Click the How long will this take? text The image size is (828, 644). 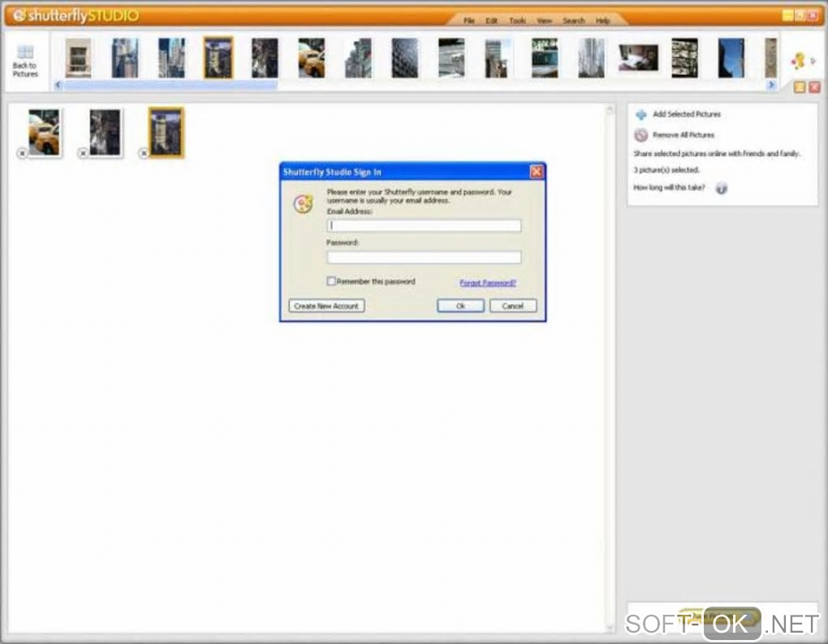[x=669, y=188]
